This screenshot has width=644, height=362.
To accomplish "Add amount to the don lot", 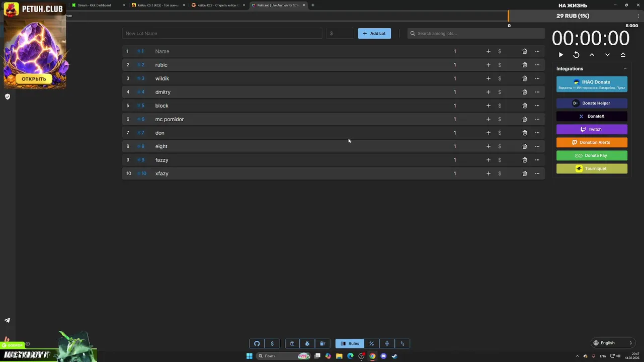I will 488,133.
